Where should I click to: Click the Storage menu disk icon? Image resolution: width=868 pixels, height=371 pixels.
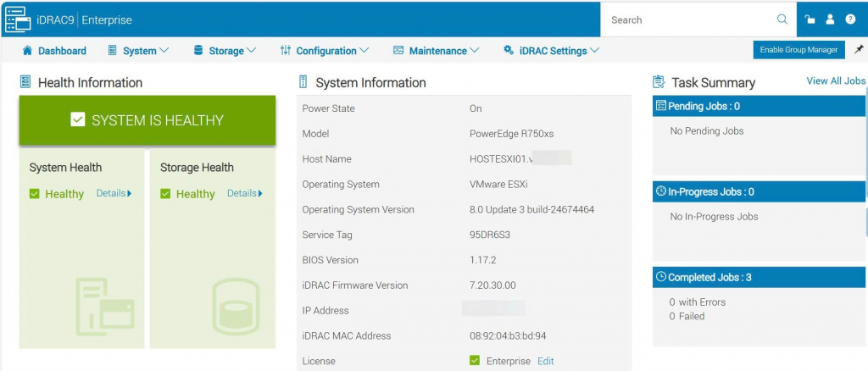(198, 50)
